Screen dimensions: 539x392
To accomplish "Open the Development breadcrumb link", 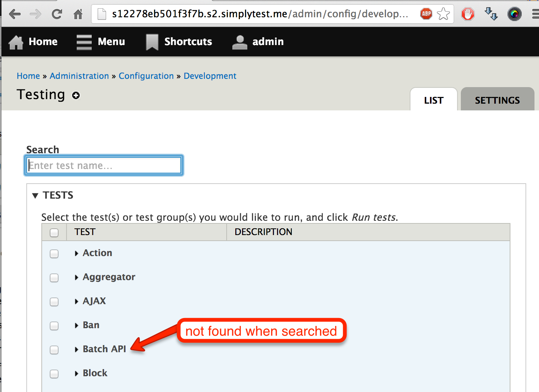I will point(210,76).
